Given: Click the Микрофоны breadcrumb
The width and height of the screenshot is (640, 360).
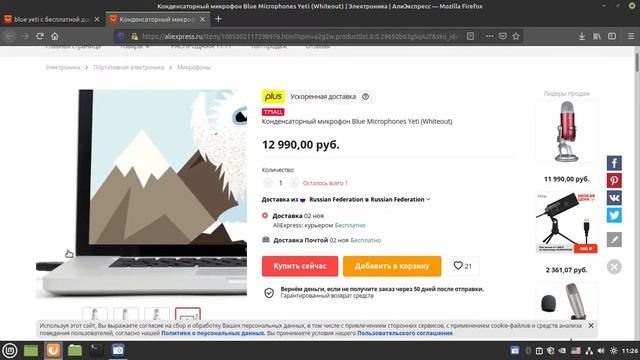Looking at the screenshot, I should pyautogui.click(x=194, y=67).
